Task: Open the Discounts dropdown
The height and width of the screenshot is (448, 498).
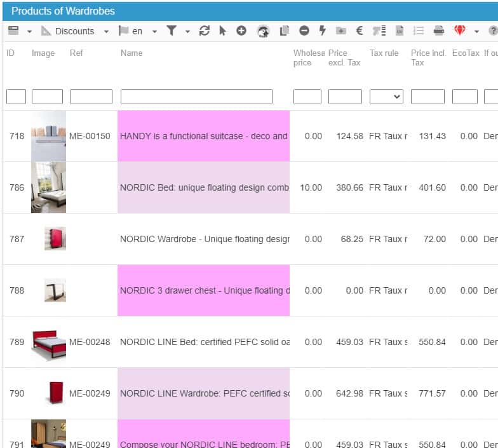Action: click(74, 31)
